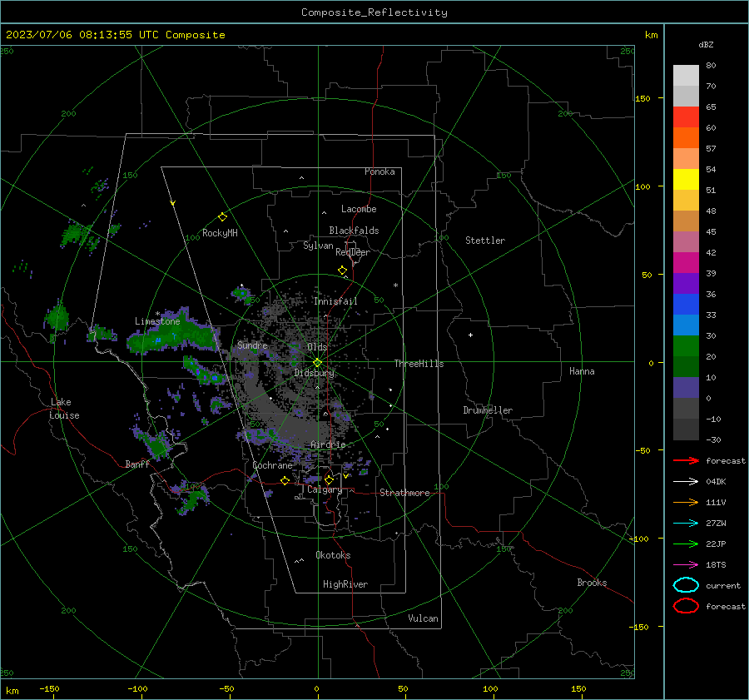Click the Lacombe town label

pyautogui.click(x=359, y=209)
